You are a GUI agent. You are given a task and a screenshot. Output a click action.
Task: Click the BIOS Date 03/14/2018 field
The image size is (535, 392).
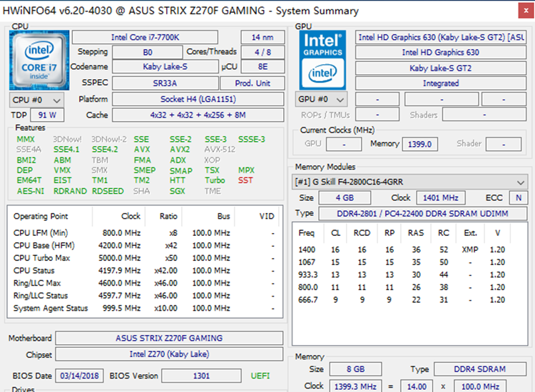(79, 376)
